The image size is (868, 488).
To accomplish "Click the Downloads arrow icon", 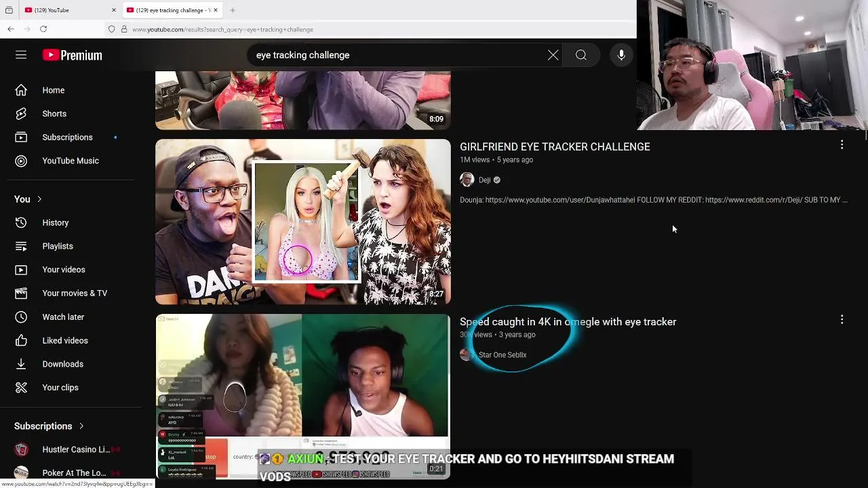I will tap(21, 364).
